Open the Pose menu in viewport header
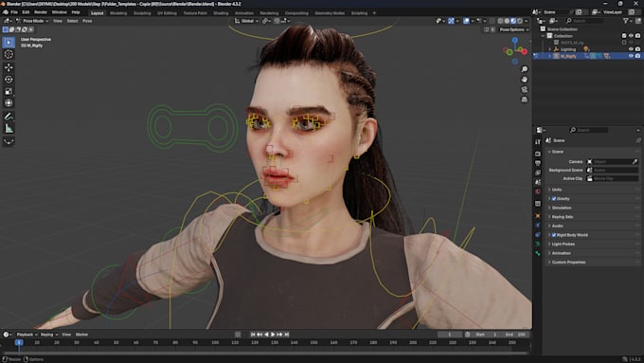644x363 pixels. click(x=87, y=21)
